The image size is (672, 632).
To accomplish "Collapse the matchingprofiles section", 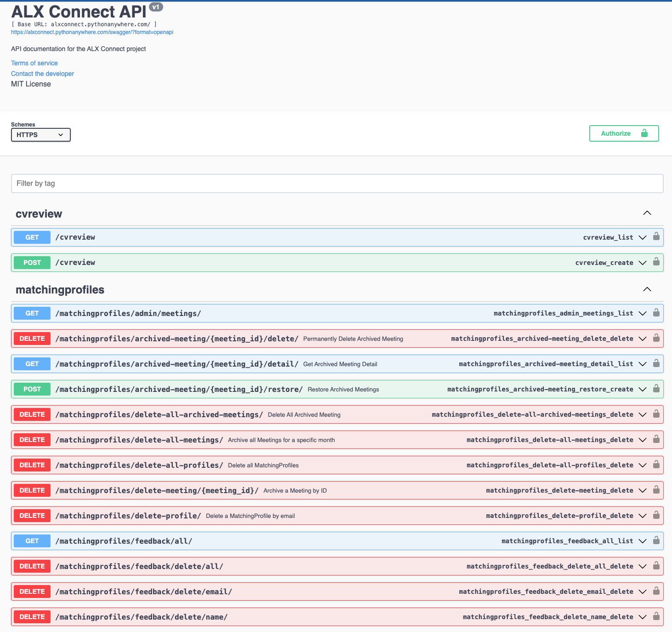I will pos(647,289).
